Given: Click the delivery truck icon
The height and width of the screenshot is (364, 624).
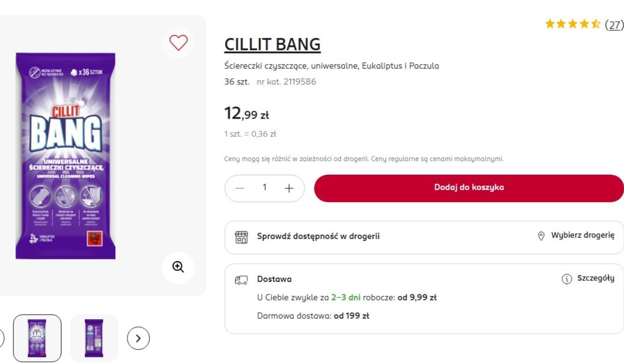Looking at the screenshot, I should pyautogui.click(x=241, y=280).
